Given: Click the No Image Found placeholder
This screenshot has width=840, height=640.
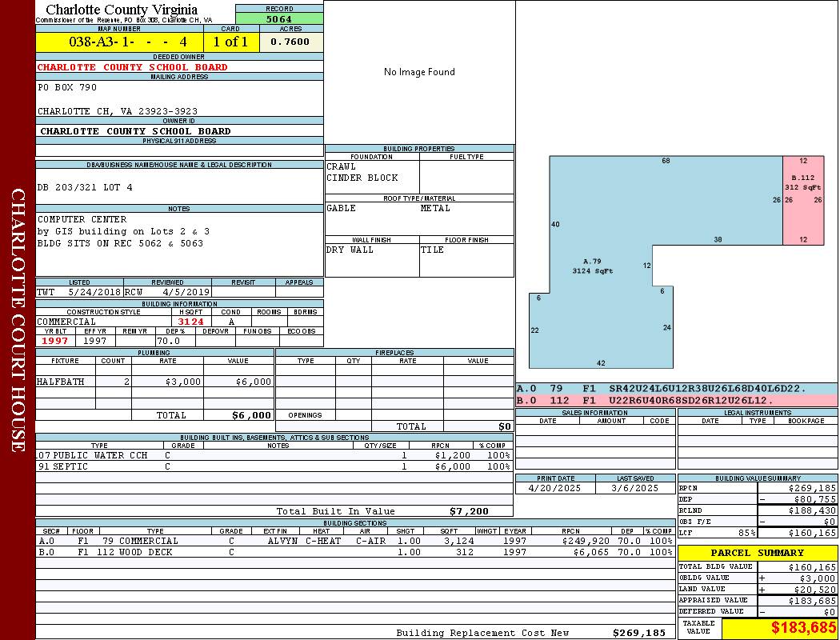Looking at the screenshot, I should pos(419,72).
